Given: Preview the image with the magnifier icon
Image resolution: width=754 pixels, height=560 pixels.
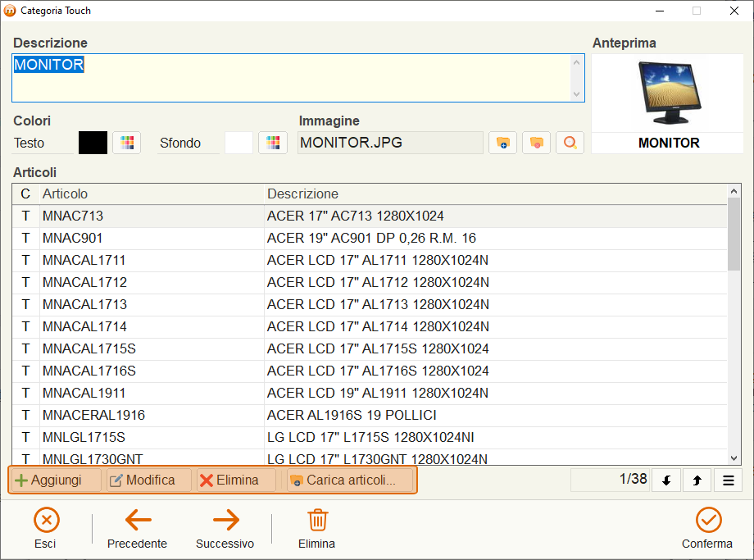Looking at the screenshot, I should point(570,143).
